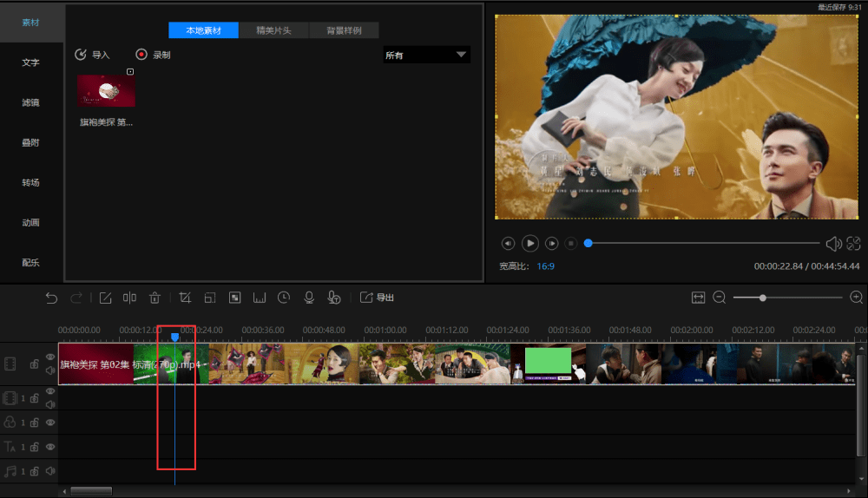Enter fullscreen preview mode

click(x=853, y=244)
